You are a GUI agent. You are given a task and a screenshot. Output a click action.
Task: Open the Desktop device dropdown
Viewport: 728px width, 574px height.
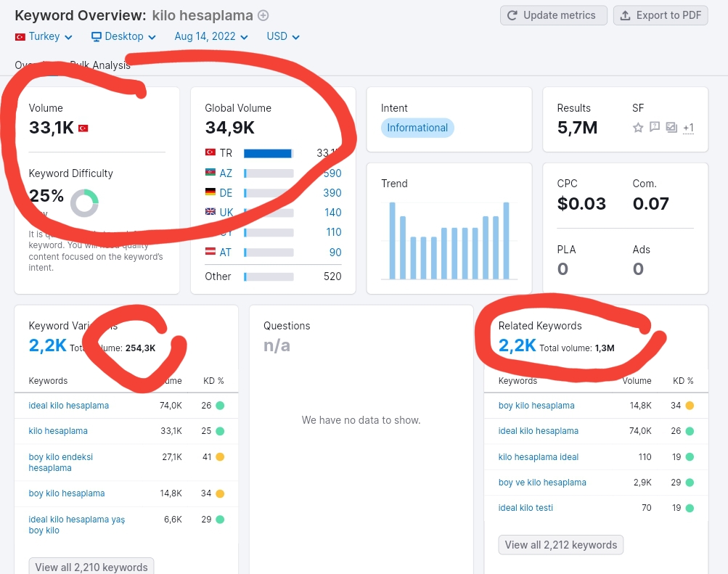click(x=123, y=37)
